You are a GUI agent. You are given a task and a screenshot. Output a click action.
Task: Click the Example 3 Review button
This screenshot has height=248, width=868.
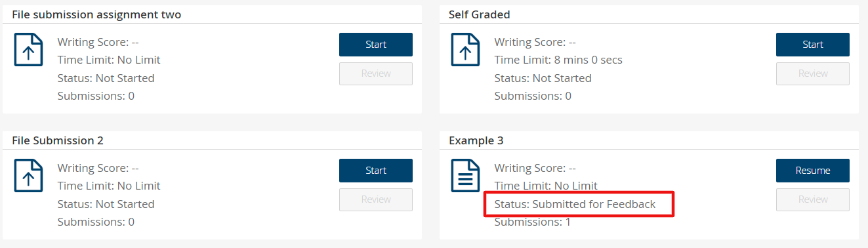point(813,199)
